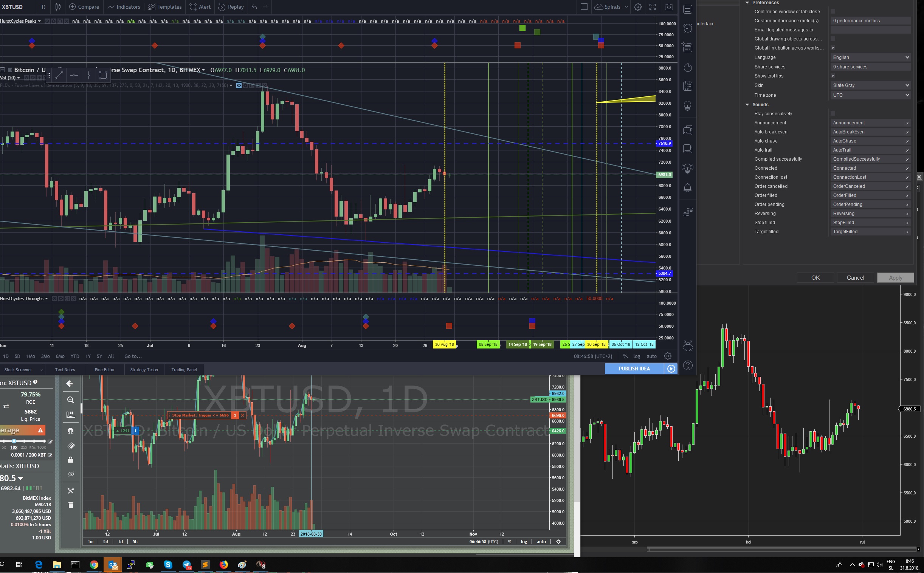Open economic calendar sidebar icon

(x=687, y=86)
